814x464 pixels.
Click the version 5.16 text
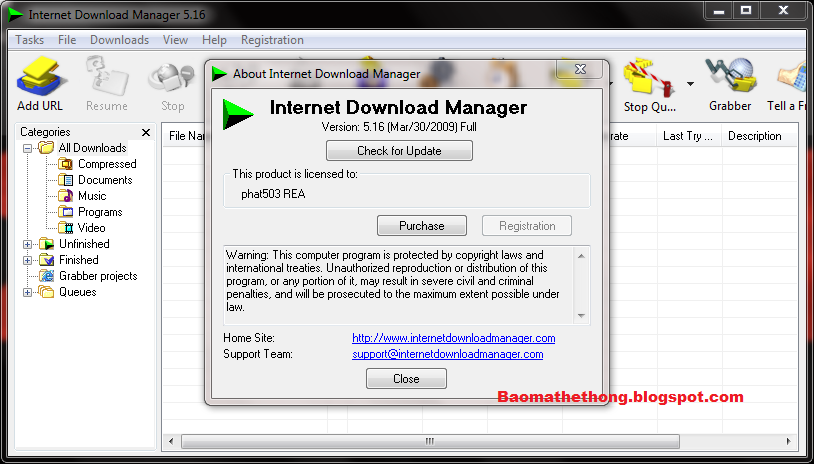tap(399, 127)
